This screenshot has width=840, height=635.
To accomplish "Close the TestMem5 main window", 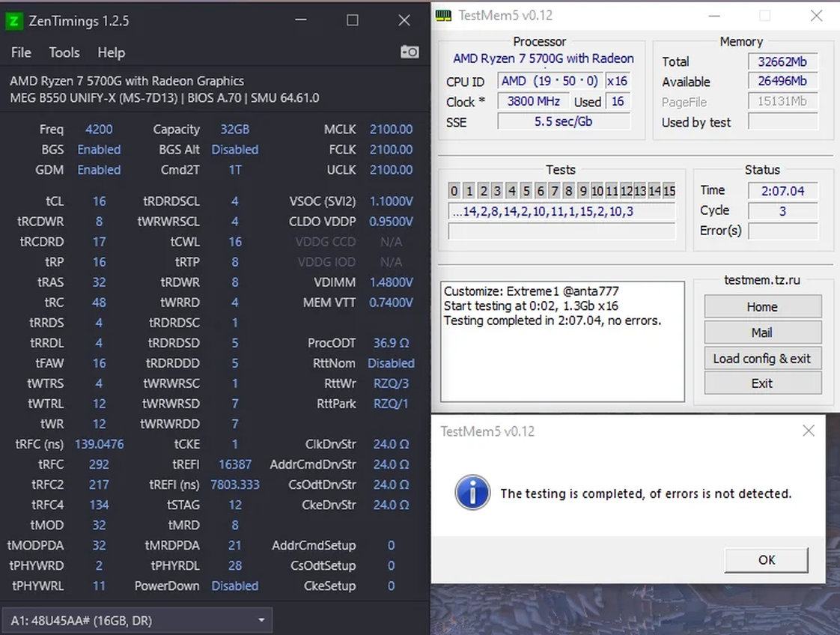I will point(816,16).
